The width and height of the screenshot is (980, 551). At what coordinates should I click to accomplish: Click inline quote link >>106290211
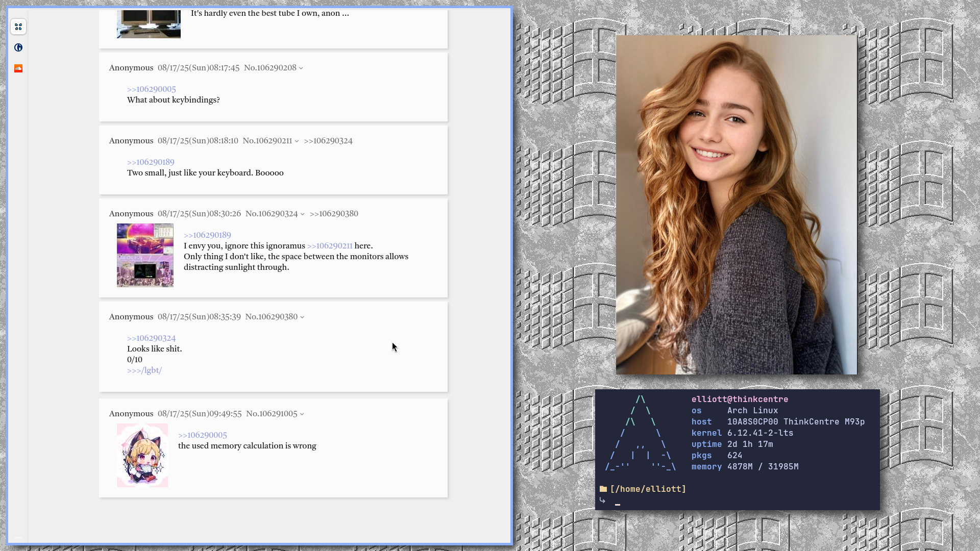click(x=330, y=246)
